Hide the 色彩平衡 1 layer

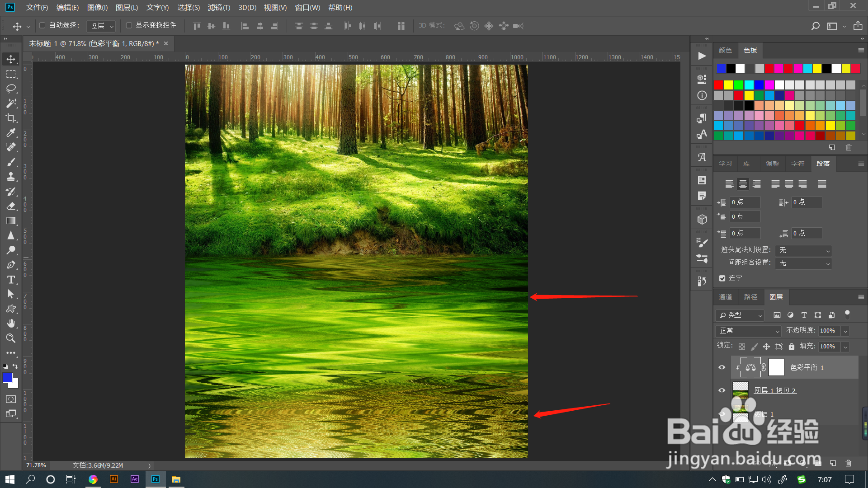pyautogui.click(x=722, y=367)
